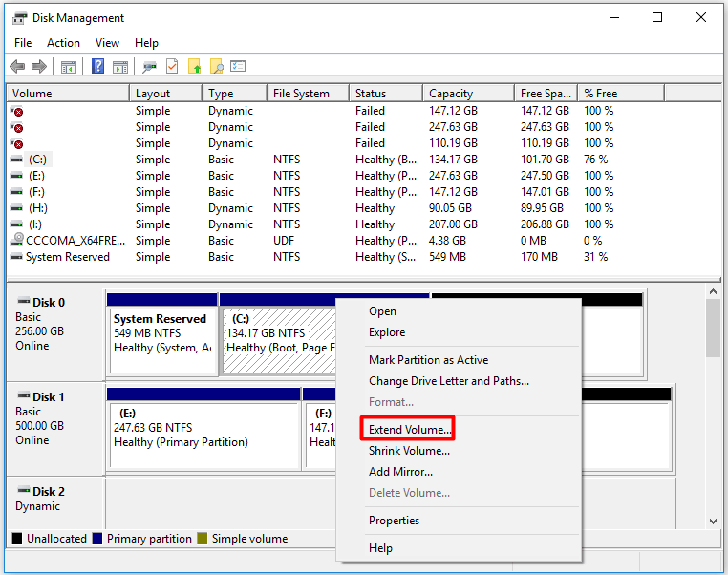Sort by the Status column header

tap(386, 94)
